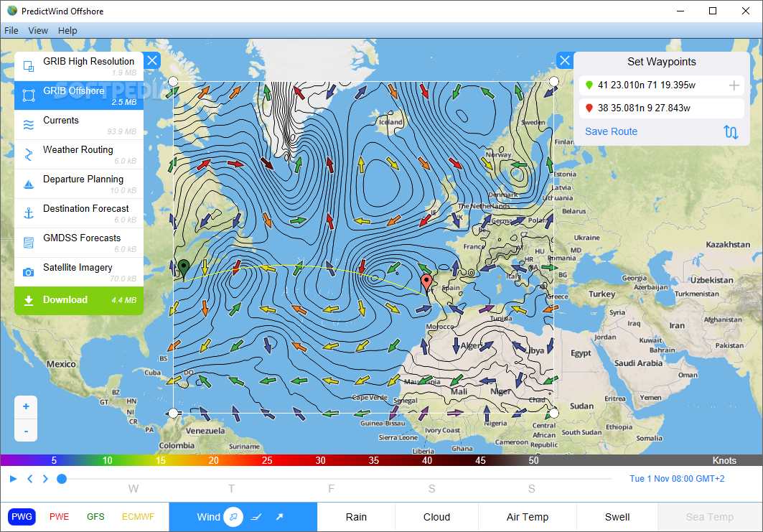Click the Knots units label
This screenshot has width=763, height=532.
tap(724, 460)
